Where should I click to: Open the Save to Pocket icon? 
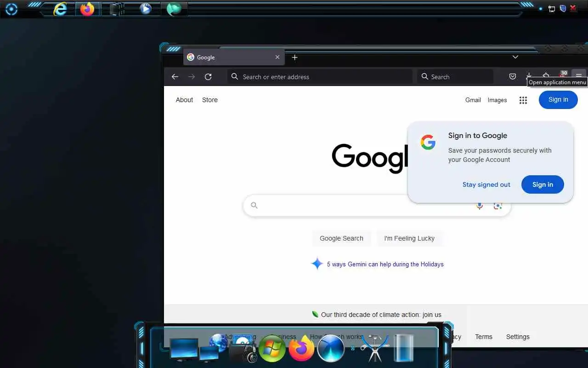513,76
